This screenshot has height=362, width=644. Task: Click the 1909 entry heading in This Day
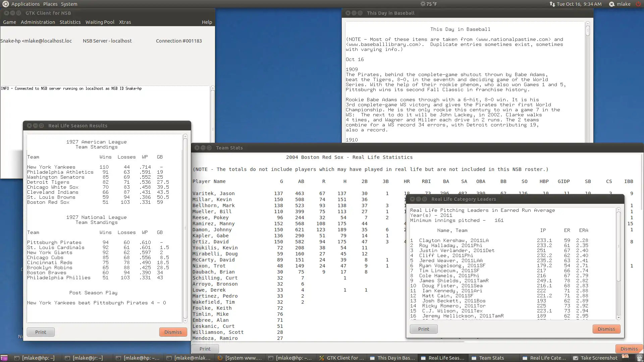tap(352, 69)
